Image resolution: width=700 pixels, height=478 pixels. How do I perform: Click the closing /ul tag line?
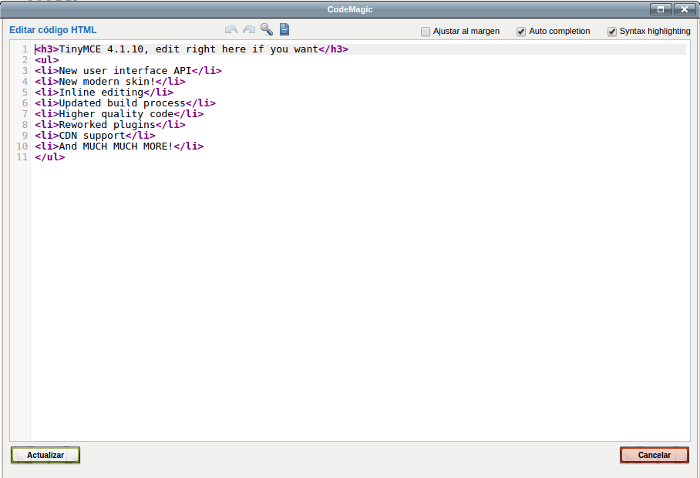click(x=50, y=157)
